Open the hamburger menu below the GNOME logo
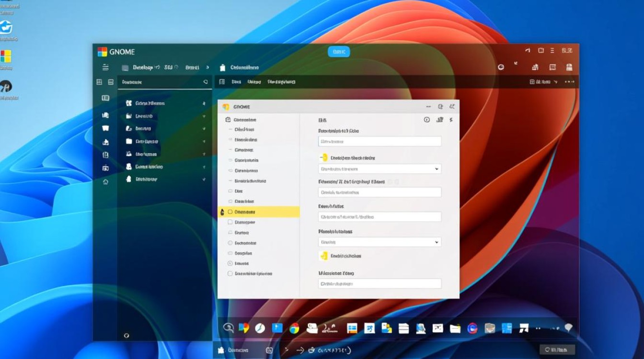 point(105,67)
